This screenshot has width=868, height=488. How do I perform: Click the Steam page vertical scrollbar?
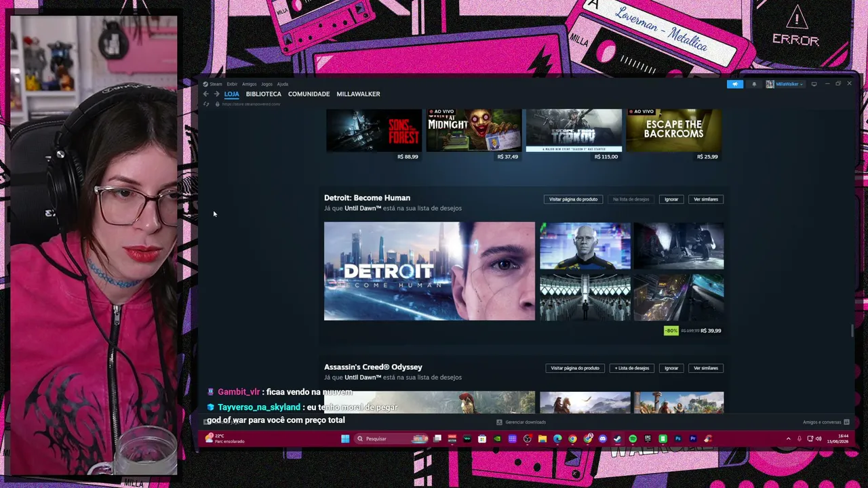tap(852, 330)
